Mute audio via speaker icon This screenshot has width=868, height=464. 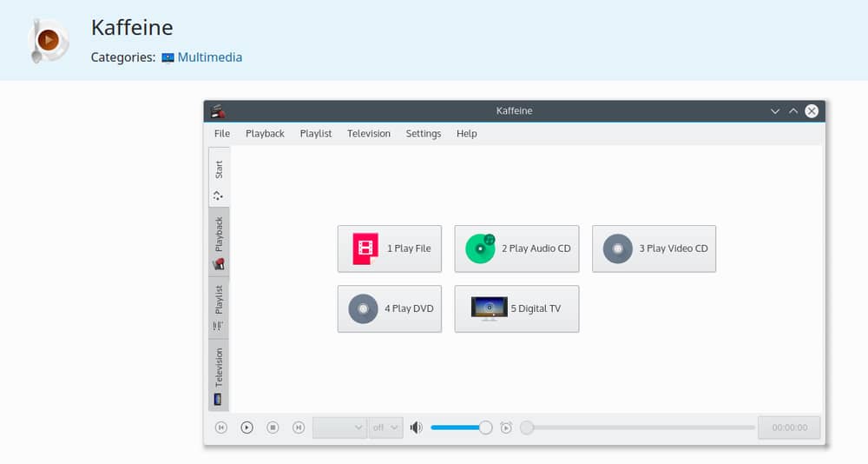(417, 428)
